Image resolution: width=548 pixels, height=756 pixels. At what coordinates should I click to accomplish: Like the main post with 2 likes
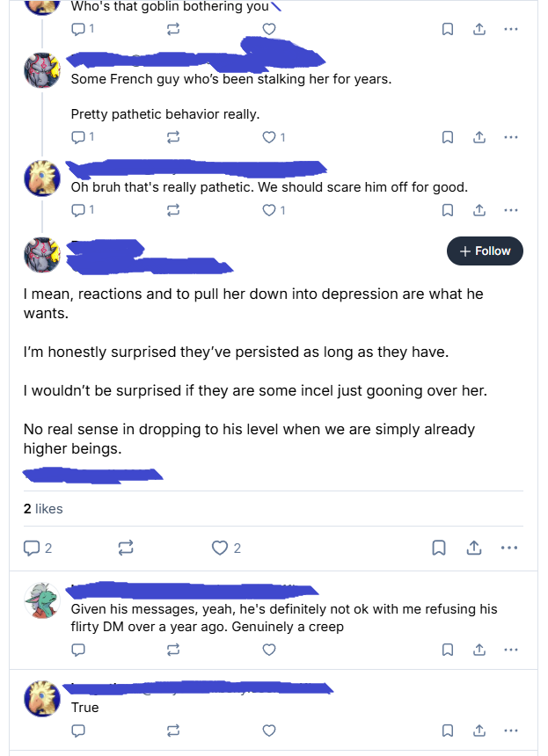[220, 548]
